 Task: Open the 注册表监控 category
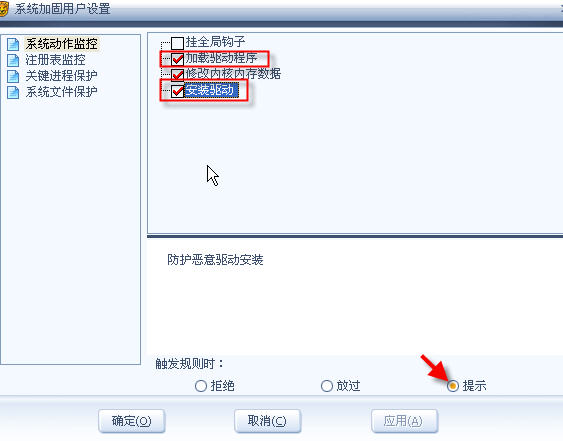[x=55, y=60]
